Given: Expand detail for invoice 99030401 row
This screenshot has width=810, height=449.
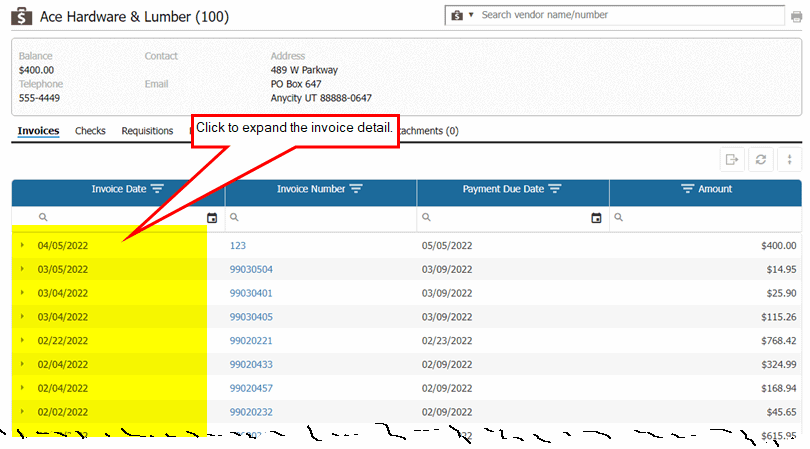Looking at the screenshot, I should pos(22,292).
